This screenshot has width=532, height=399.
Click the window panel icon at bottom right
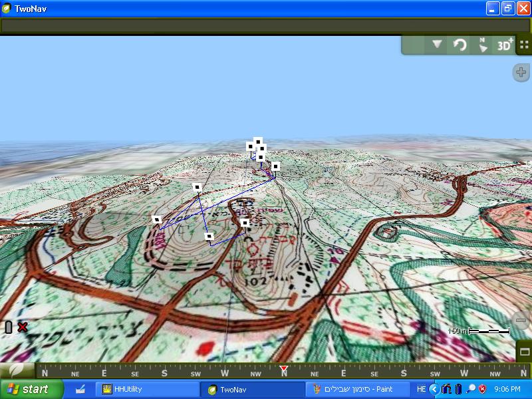point(524,351)
